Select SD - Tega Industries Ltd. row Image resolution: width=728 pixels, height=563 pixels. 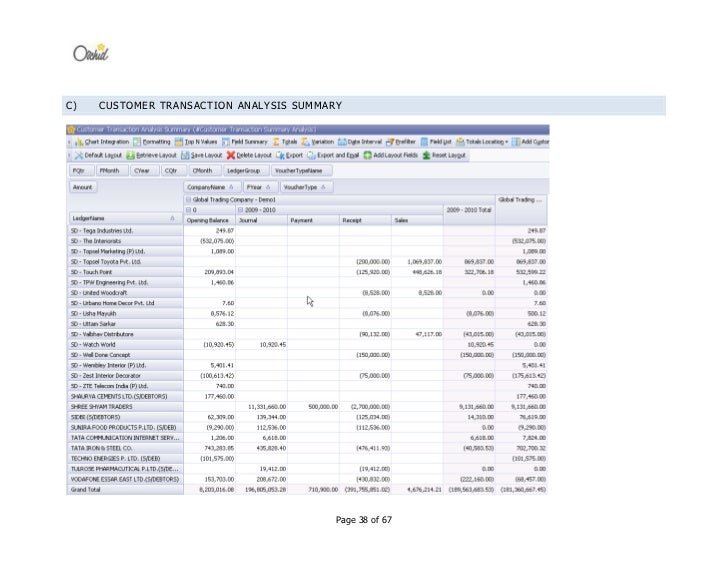click(125, 231)
